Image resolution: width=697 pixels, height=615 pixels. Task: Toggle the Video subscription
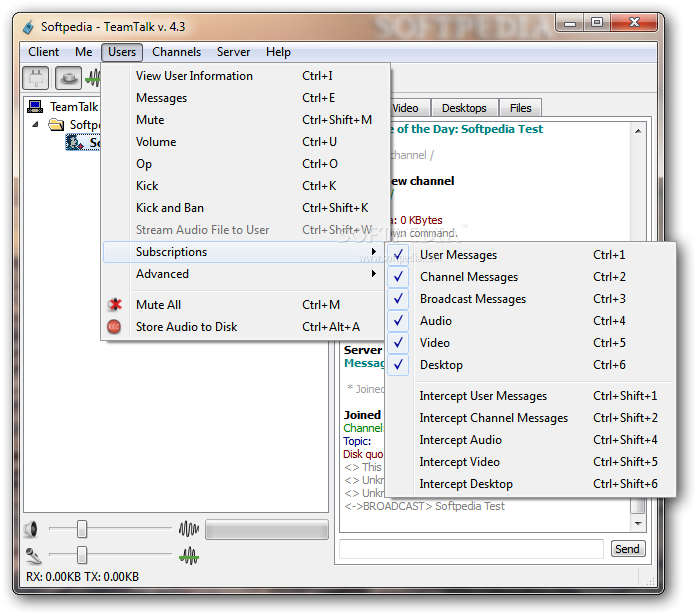click(x=531, y=343)
